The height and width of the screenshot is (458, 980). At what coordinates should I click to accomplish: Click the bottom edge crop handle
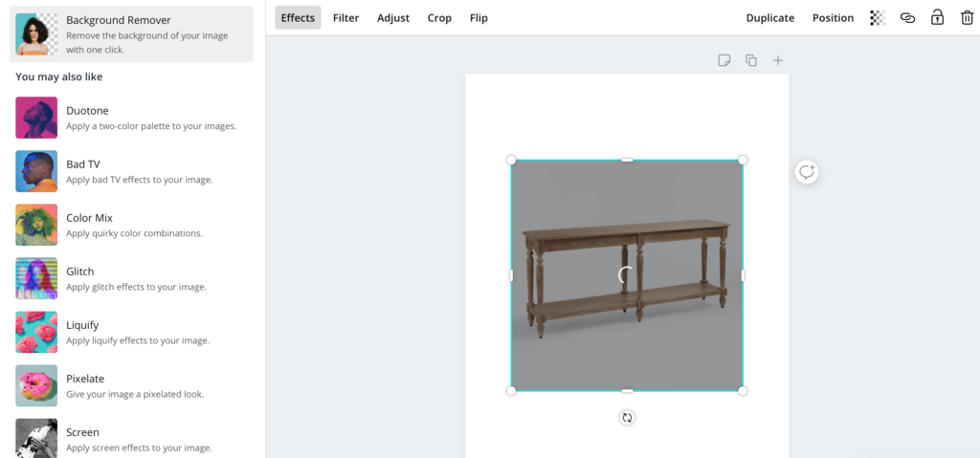(627, 391)
